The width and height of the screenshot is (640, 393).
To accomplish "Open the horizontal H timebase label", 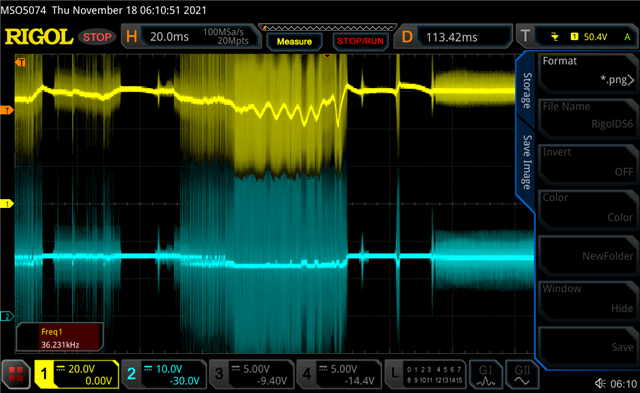I will point(131,36).
